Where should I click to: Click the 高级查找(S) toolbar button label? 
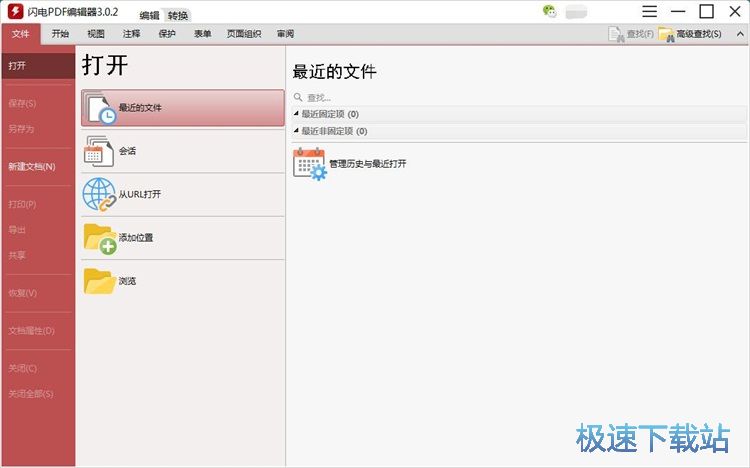click(699, 34)
